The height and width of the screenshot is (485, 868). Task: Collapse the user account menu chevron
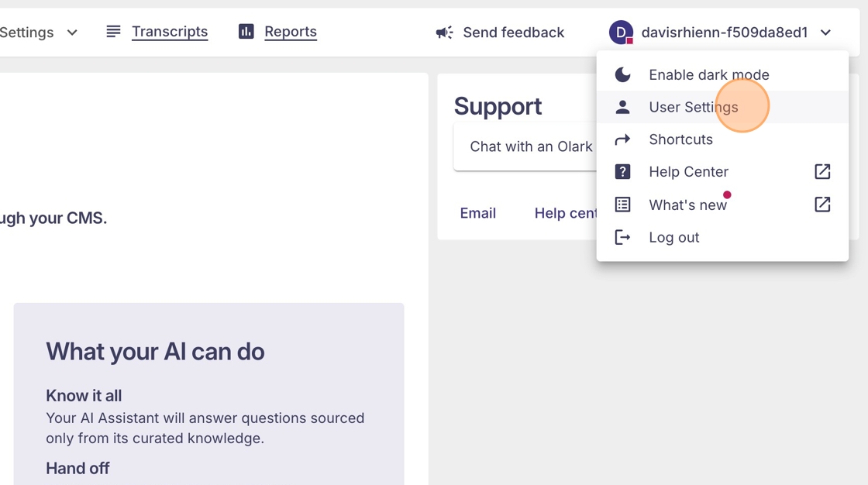[x=825, y=33]
